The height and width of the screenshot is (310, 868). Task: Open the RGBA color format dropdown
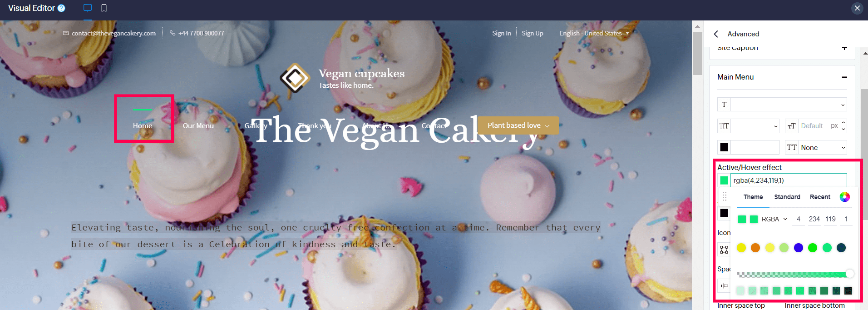pyautogui.click(x=774, y=219)
